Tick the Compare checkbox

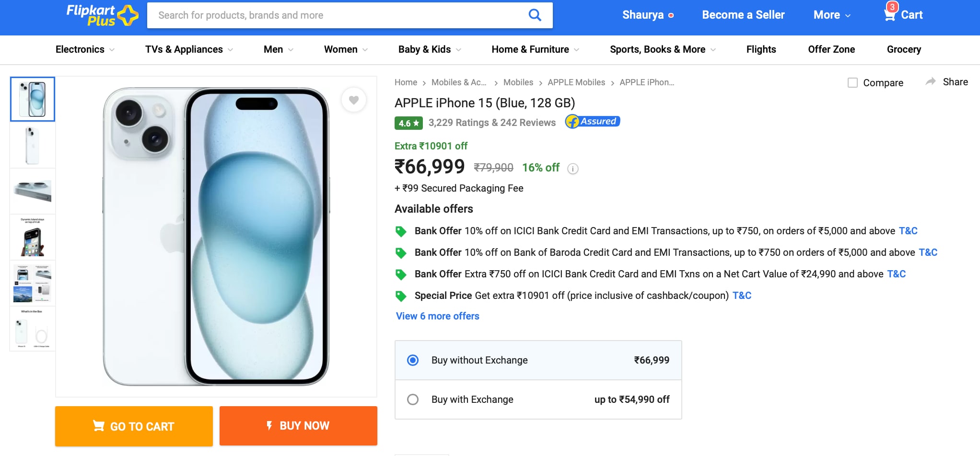852,83
